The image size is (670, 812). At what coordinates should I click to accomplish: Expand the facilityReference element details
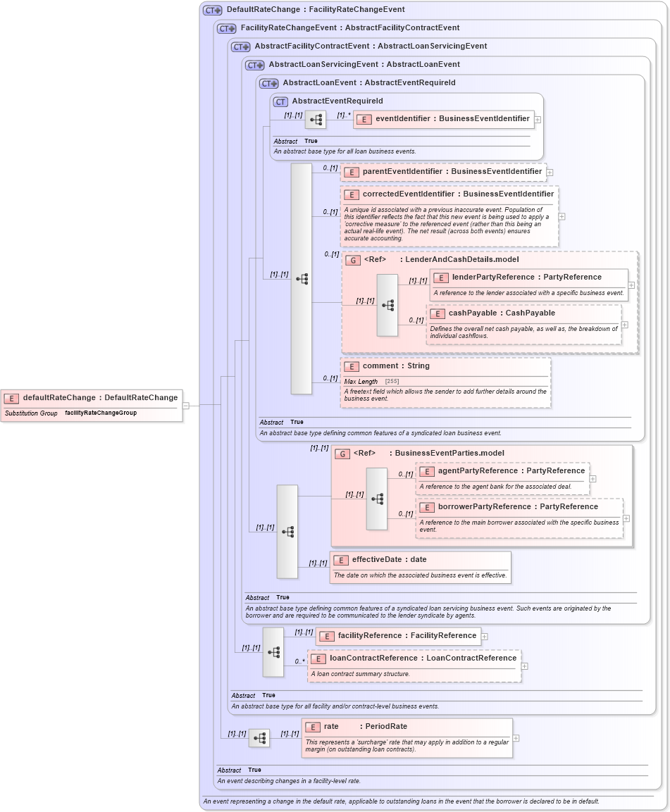483,636
